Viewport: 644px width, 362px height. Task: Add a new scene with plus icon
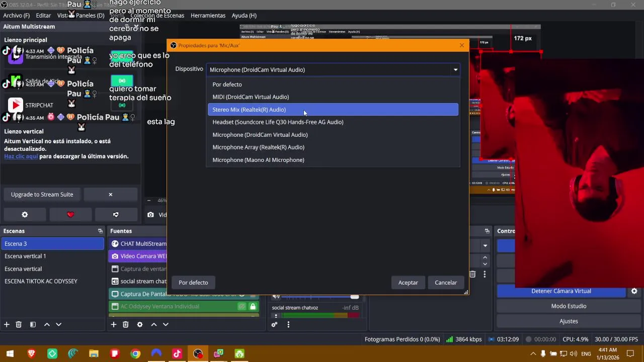[x=7, y=325]
